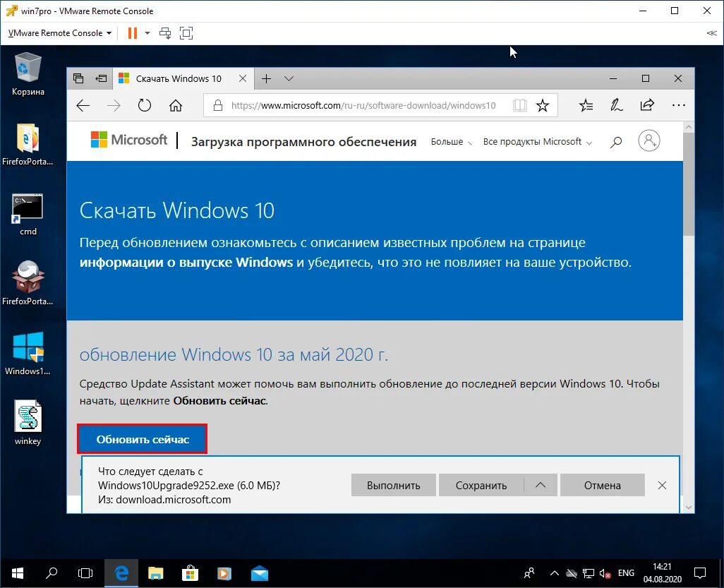The width and height of the screenshot is (724, 588).
Task: Click the Обновить сейчас button
Action: coord(143,439)
